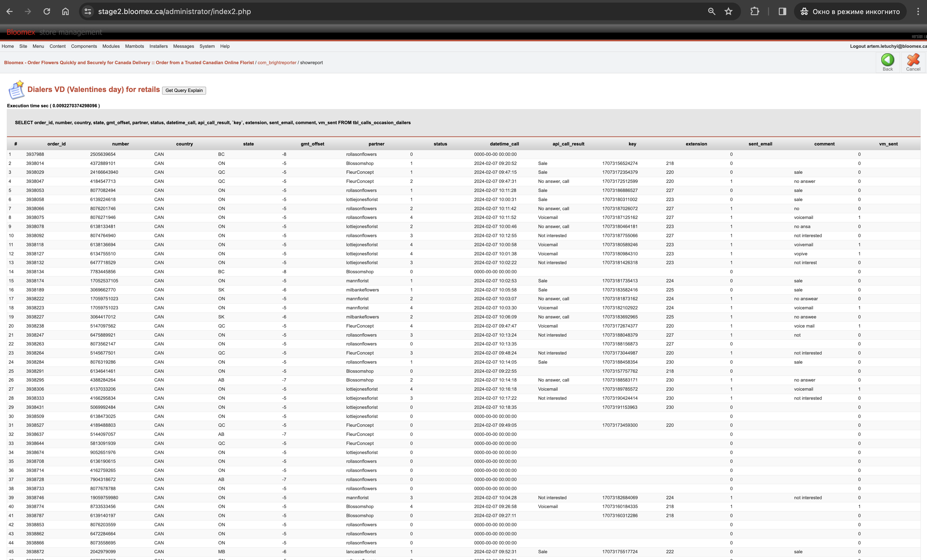The height and width of the screenshot is (560, 927).
Task: Open the Modules menu
Action: 111,46
